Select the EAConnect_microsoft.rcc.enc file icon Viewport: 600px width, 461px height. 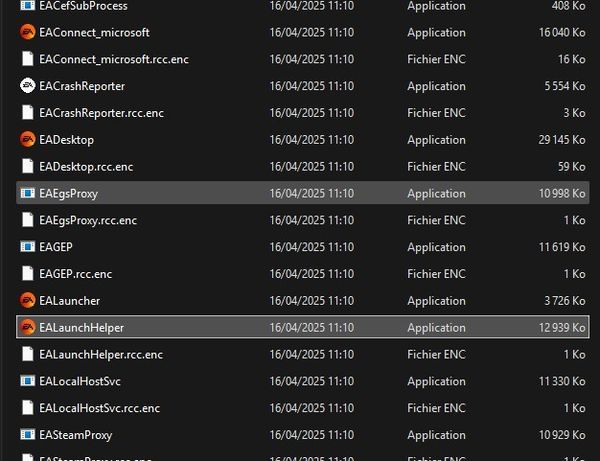(x=28, y=59)
